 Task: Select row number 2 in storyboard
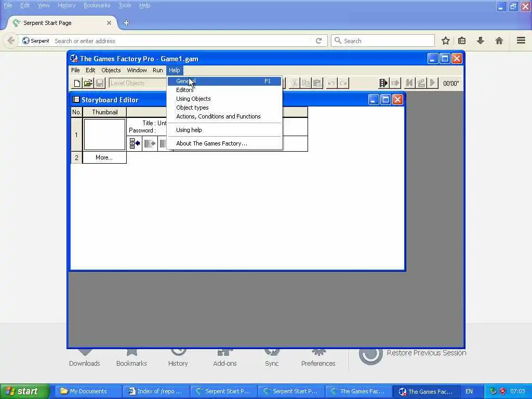click(76, 157)
